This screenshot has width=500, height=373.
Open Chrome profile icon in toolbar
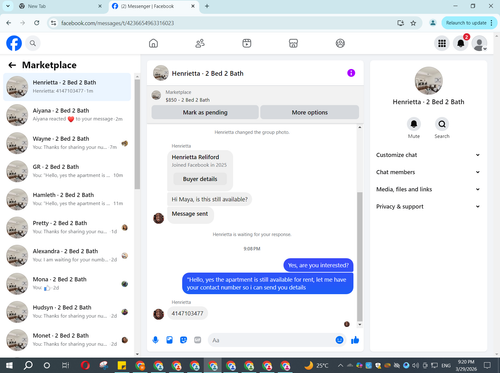[433, 23]
